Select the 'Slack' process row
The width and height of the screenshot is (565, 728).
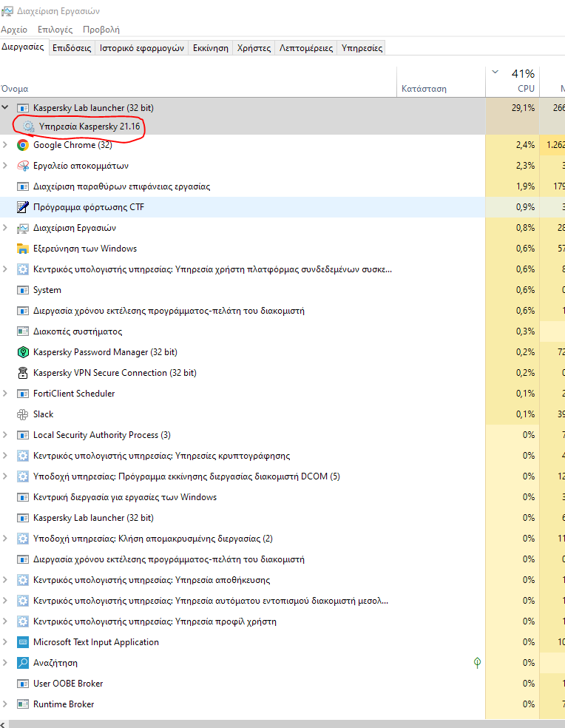click(282, 414)
